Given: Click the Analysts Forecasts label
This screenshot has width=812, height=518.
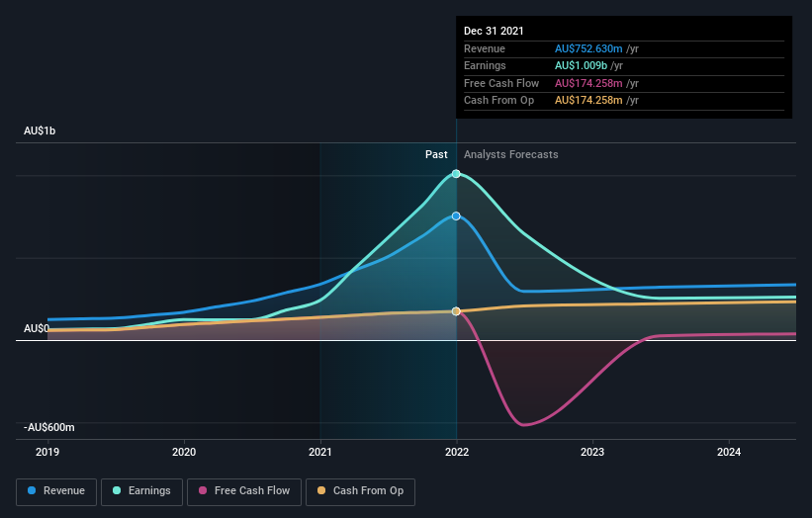Looking at the screenshot, I should (x=511, y=155).
